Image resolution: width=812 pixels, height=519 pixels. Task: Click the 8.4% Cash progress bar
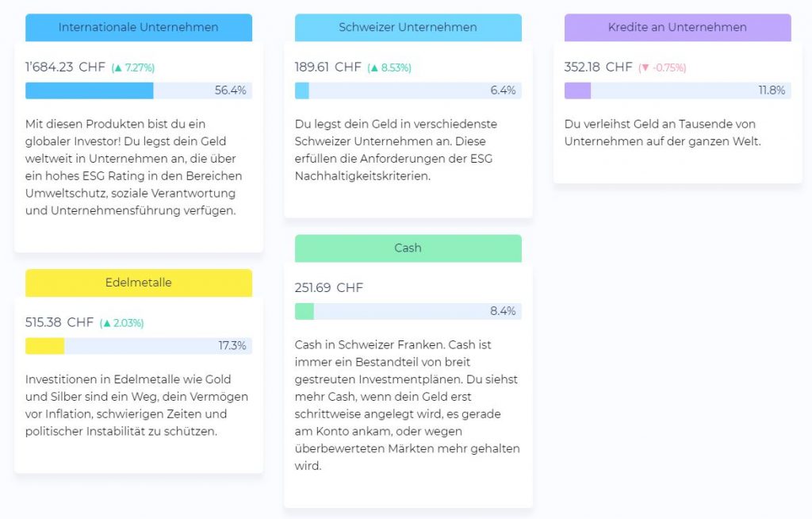408,311
